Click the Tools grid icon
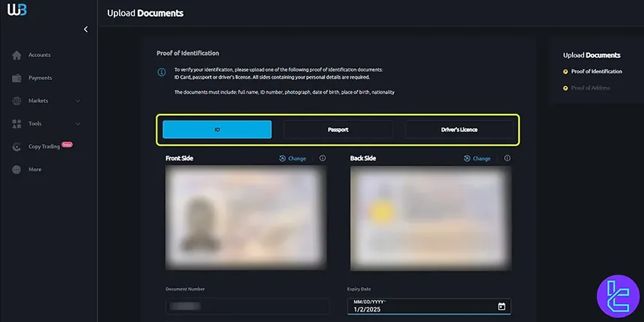644x322 pixels. (16, 124)
